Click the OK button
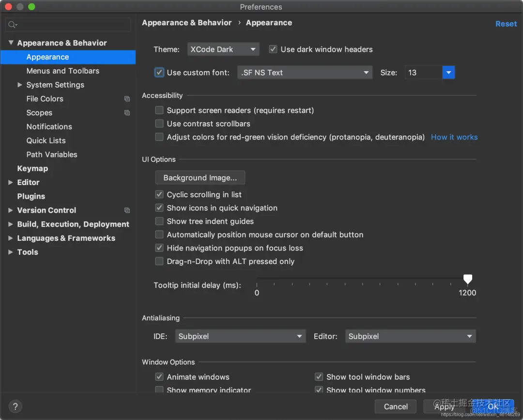This screenshot has height=420, width=523. [x=493, y=406]
